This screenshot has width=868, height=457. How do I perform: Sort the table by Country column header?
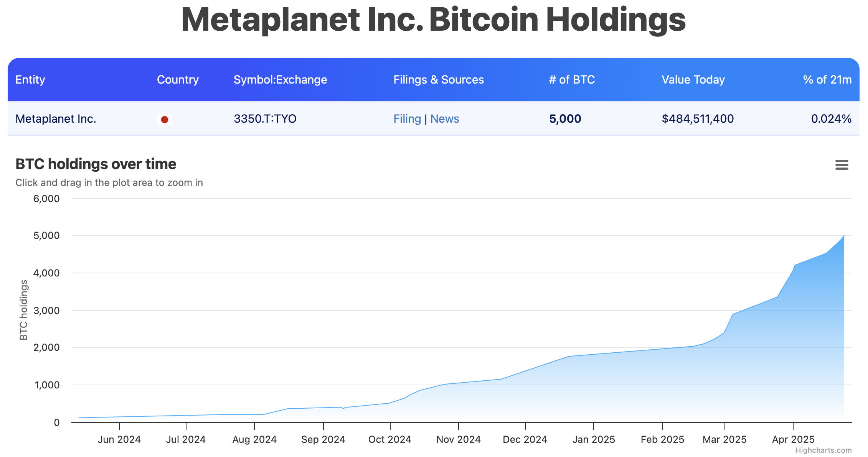pos(178,80)
